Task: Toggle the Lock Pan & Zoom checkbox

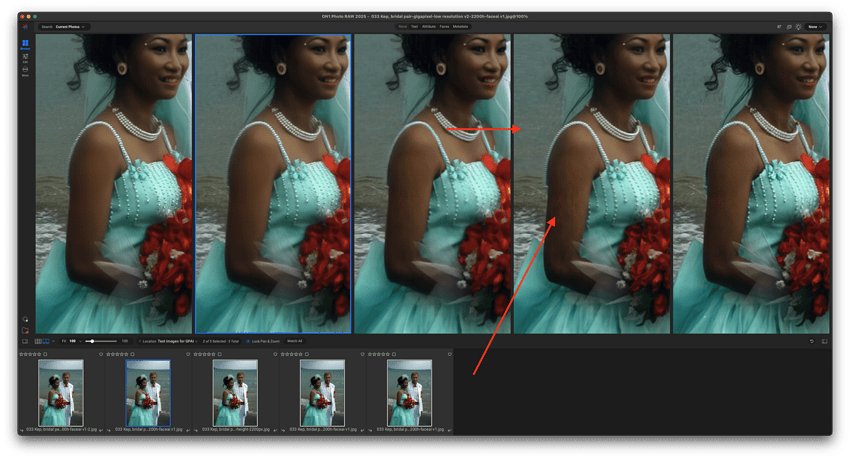Action: (x=248, y=341)
